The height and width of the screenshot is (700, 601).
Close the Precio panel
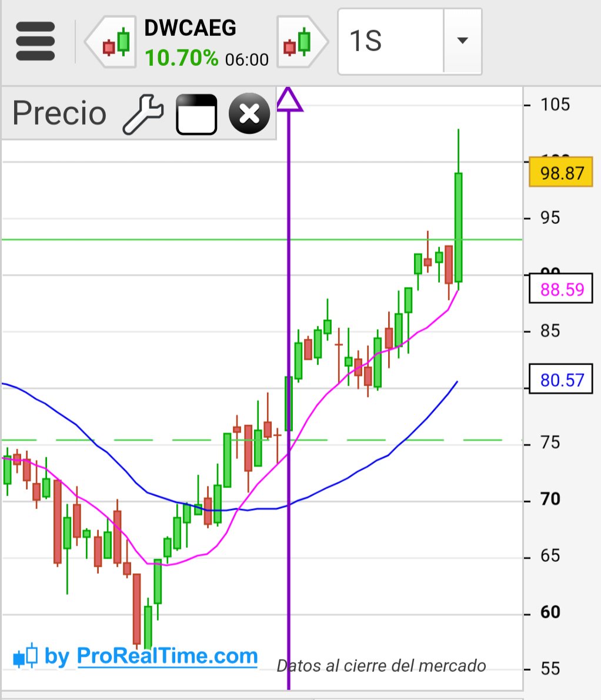249,113
